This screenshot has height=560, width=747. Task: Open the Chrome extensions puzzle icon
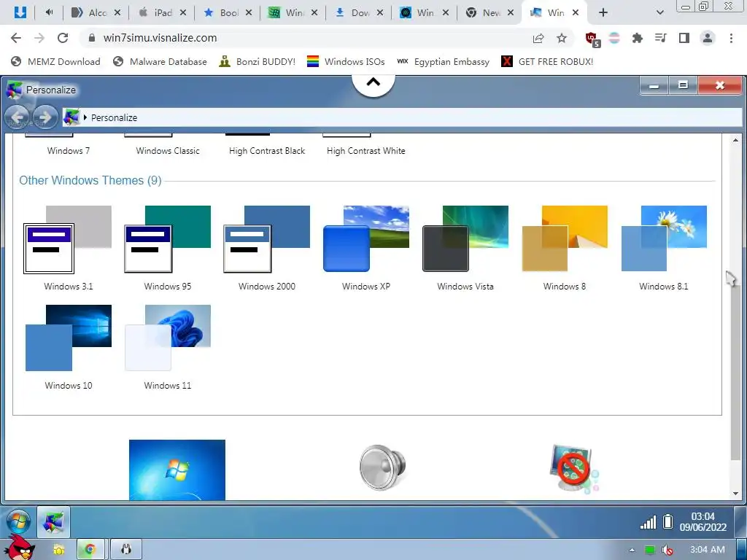click(637, 38)
